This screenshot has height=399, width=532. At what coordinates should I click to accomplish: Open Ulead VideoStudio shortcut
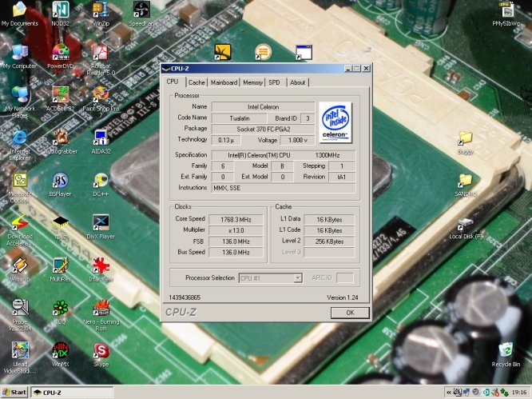coord(20,358)
